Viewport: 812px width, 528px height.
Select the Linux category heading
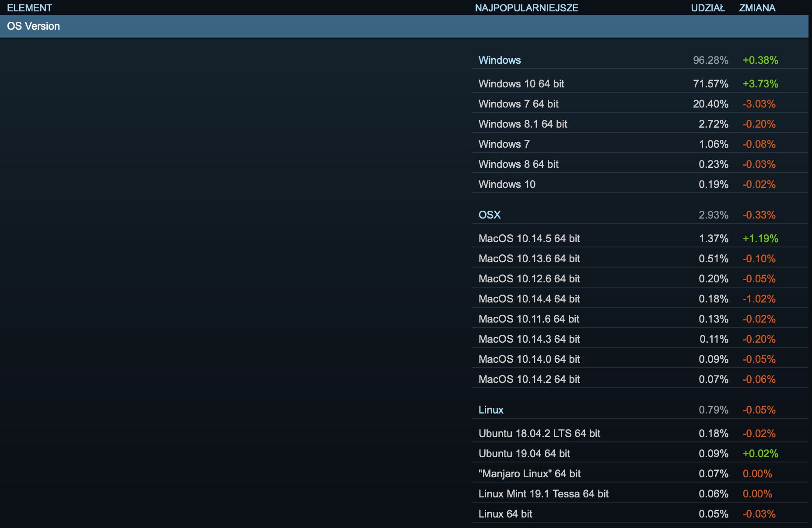(x=491, y=410)
